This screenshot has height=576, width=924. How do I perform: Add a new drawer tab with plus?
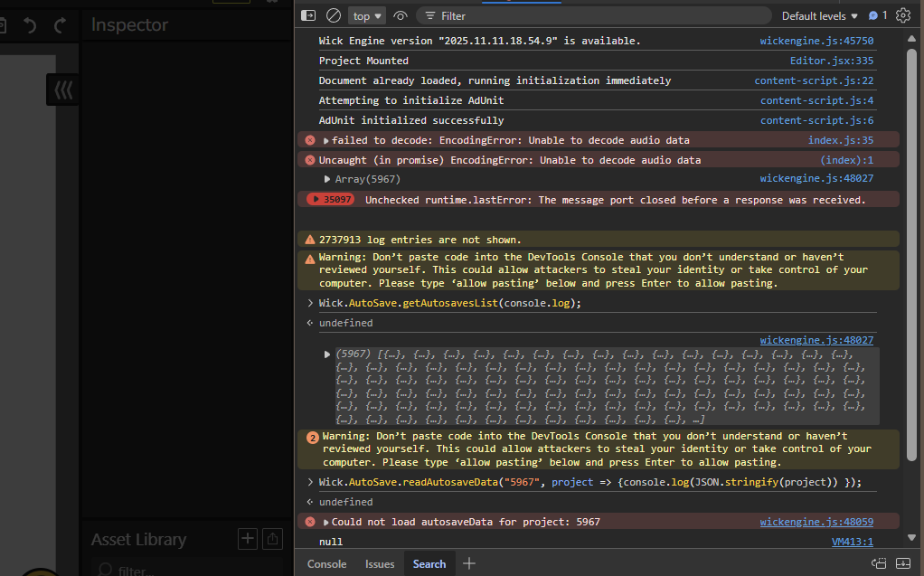pos(468,563)
